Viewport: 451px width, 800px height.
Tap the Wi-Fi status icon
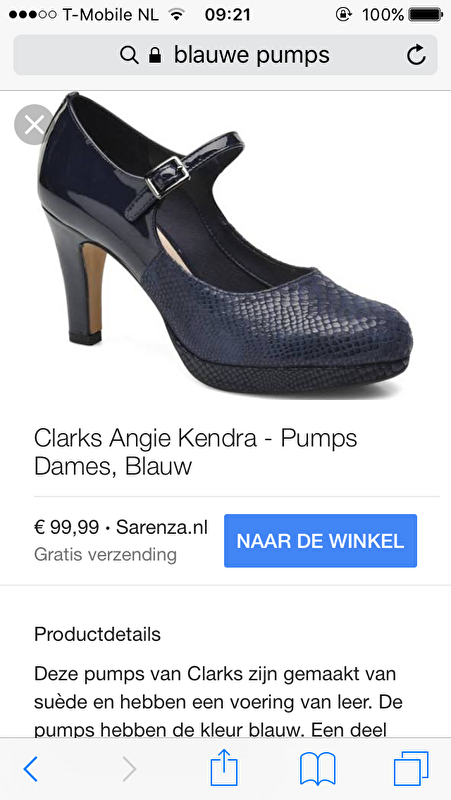coord(177,15)
